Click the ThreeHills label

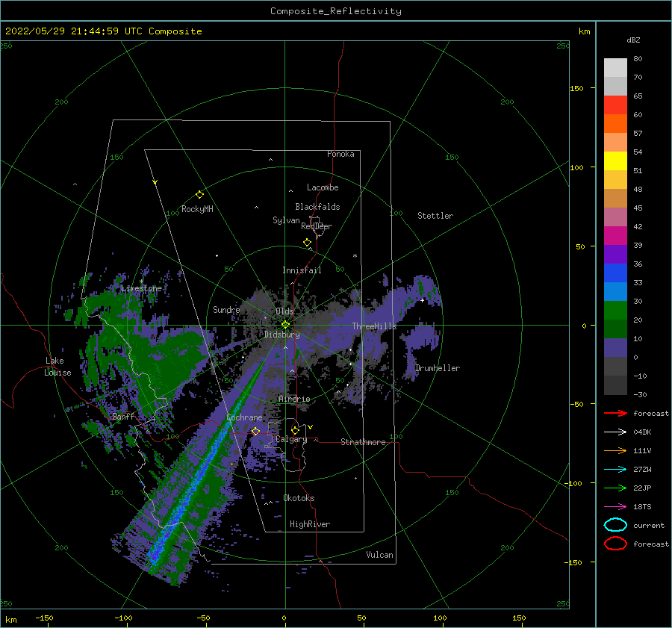374,326
